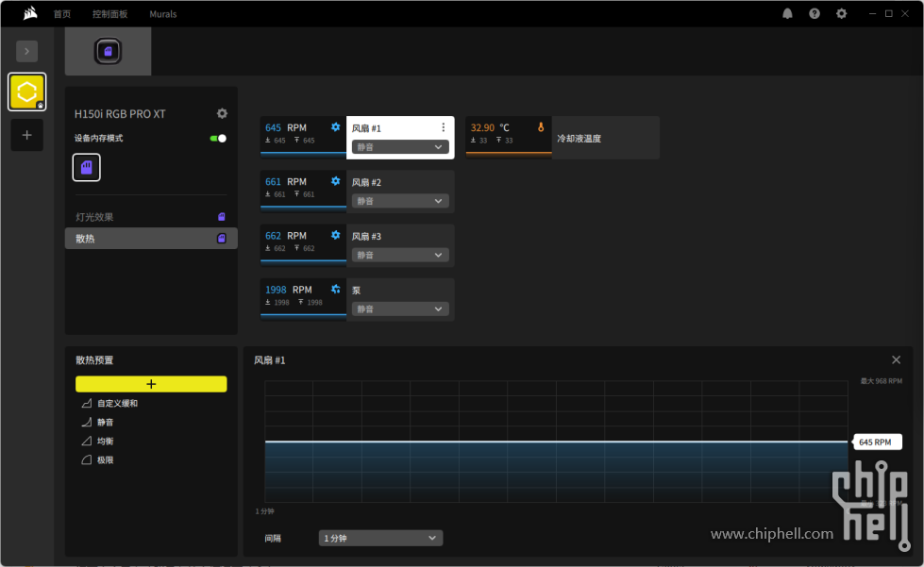The height and width of the screenshot is (567, 924).
Task: Click the 645 RPM graph marker
Action: point(876,442)
